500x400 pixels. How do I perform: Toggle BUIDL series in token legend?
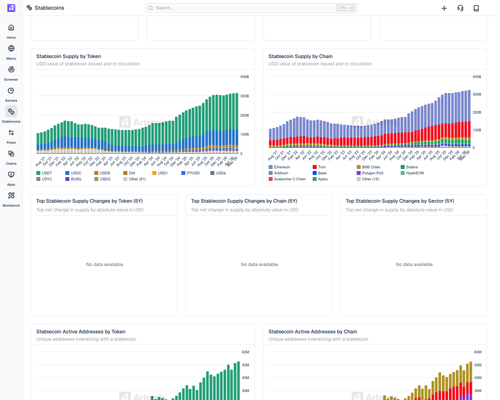tap(73, 179)
